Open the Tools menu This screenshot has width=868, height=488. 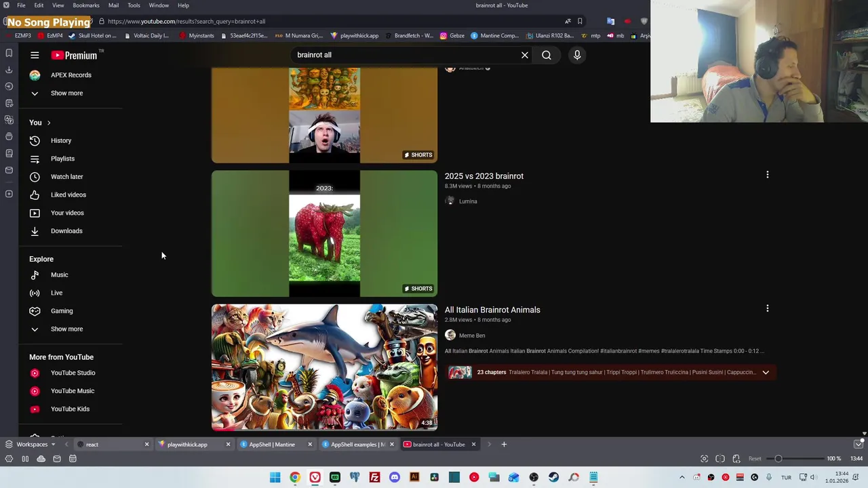pyautogui.click(x=134, y=5)
